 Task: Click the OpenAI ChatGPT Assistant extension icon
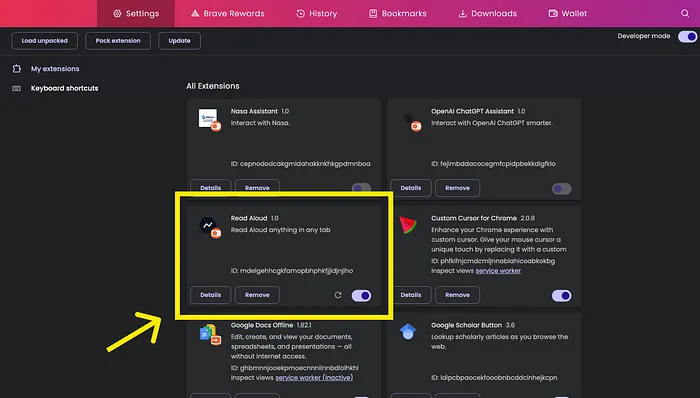point(411,122)
